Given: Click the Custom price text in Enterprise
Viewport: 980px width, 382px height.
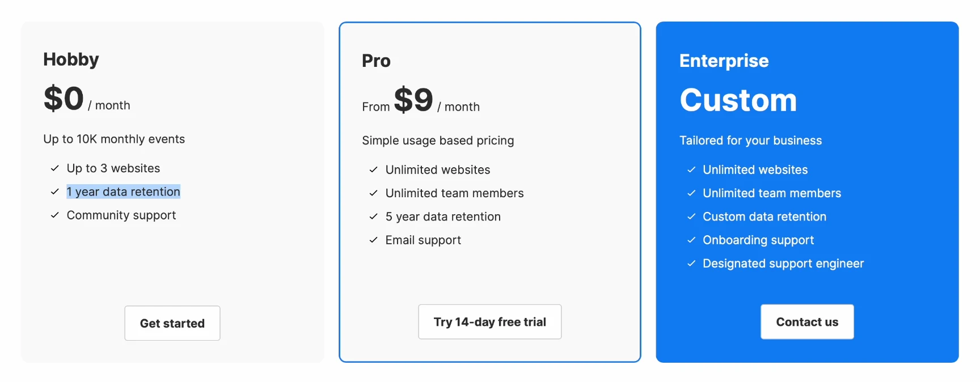Looking at the screenshot, I should pyautogui.click(x=738, y=100).
